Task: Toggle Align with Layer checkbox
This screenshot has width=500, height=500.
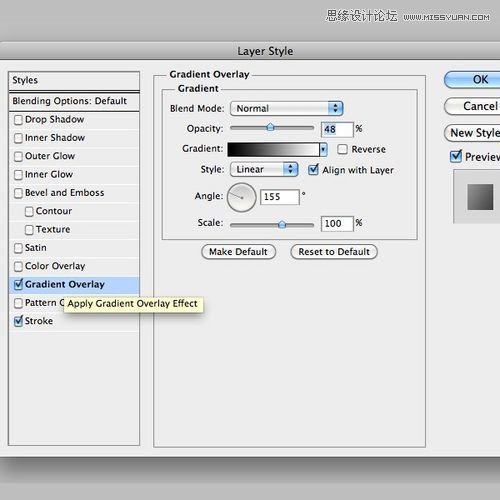Action: (313, 170)
